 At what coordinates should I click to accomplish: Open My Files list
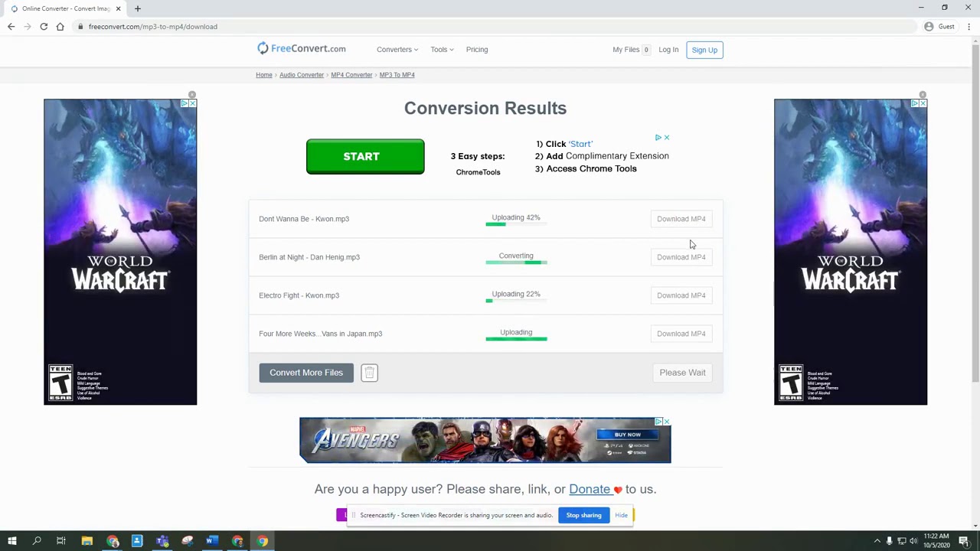[632, 50]
